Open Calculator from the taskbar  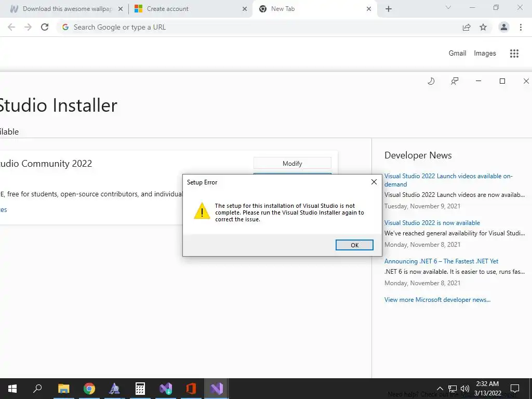(x=140, y=389)
